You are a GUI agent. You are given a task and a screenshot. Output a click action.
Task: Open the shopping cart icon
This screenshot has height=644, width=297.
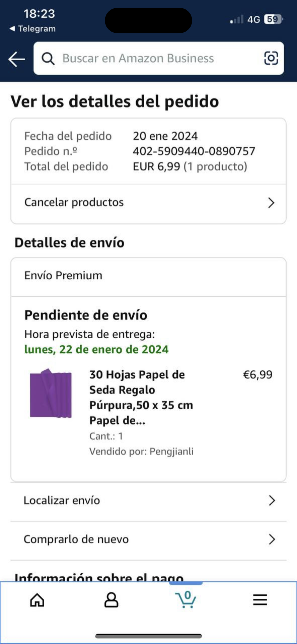point(186,600)
